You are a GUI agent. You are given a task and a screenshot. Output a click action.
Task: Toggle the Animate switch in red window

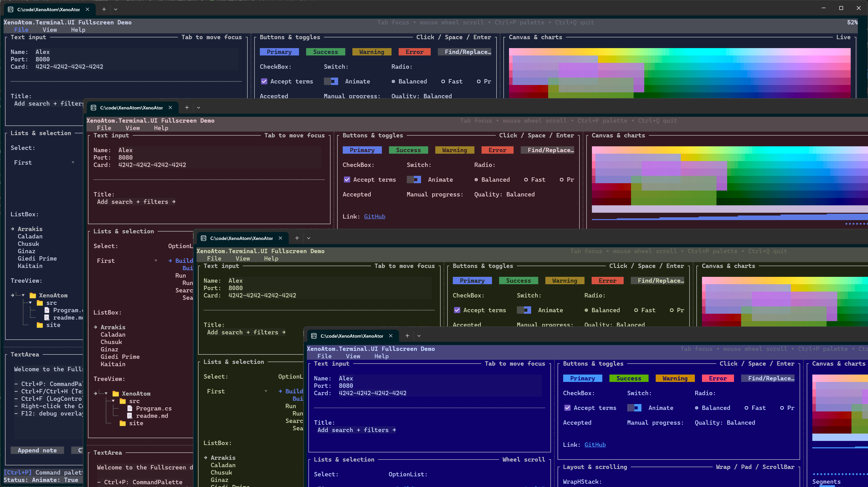(x=414, y=180)
